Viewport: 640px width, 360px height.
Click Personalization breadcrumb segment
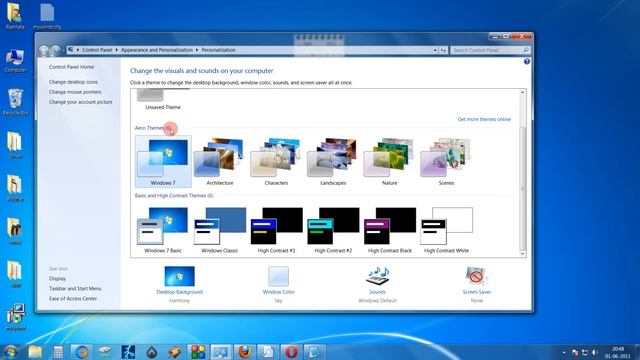(218, 50)
